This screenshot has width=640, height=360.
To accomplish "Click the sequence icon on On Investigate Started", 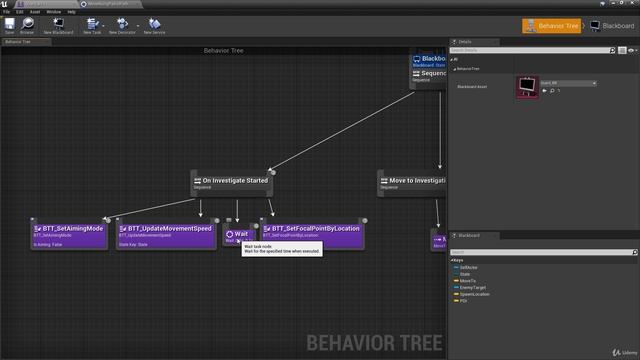I will (x=197, y=181).
